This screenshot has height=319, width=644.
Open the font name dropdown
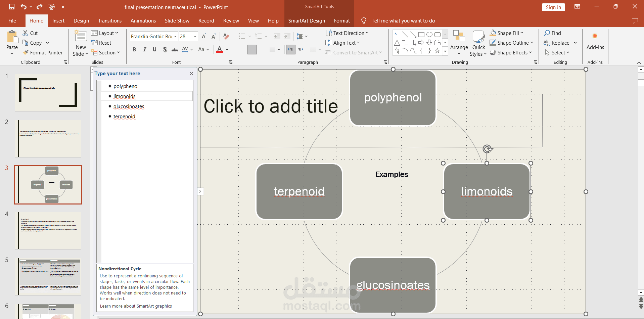(175, 36)
